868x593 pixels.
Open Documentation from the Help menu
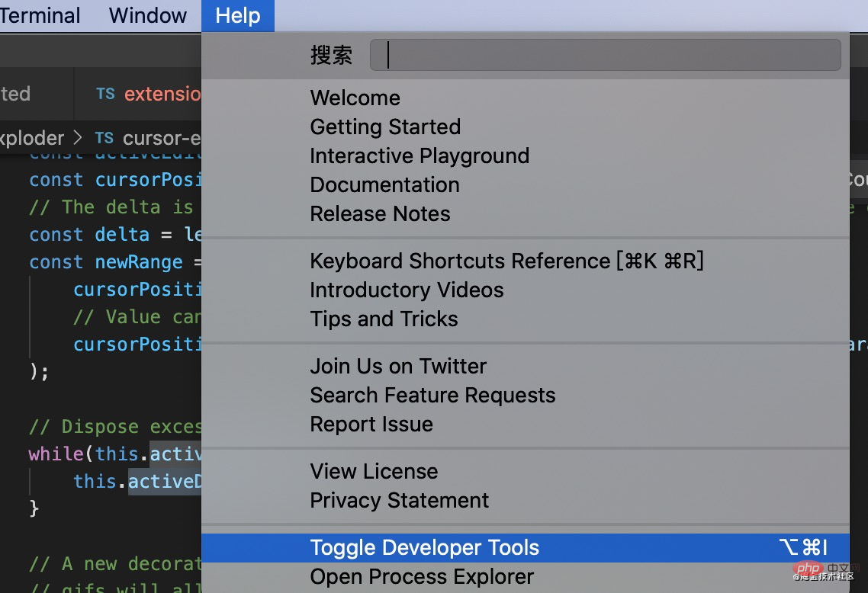point(384,184)
